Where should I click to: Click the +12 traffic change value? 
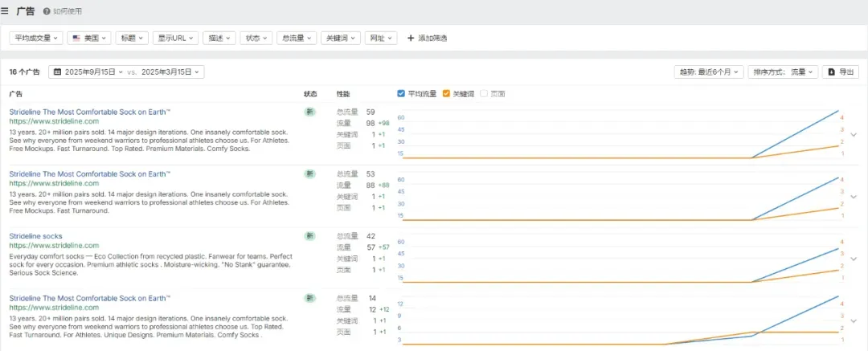coord(384,309)
